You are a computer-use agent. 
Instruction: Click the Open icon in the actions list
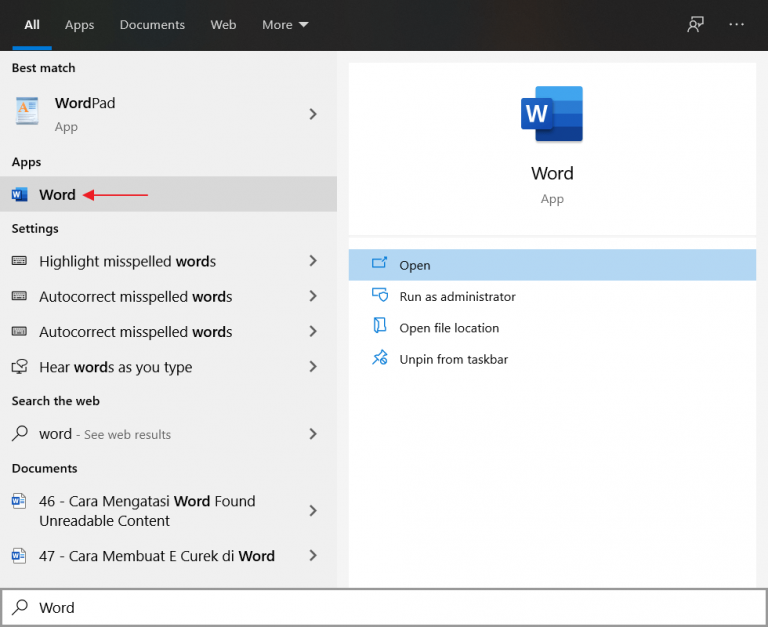click(x=380, y=264)
